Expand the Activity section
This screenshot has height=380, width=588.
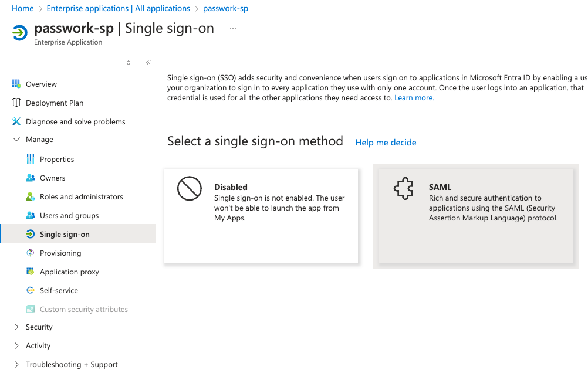coord(37,345)
